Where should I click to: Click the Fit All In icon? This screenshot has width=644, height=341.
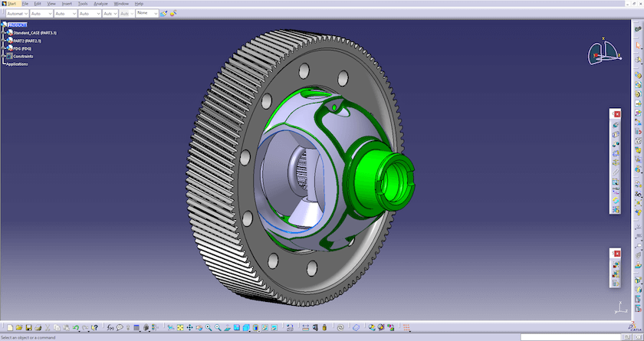[x=180, y=327]
